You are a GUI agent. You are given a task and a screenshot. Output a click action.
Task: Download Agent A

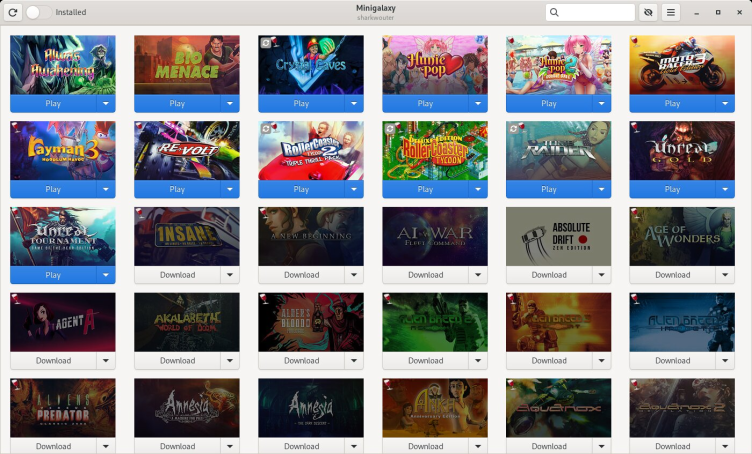(x=53, y=361)
